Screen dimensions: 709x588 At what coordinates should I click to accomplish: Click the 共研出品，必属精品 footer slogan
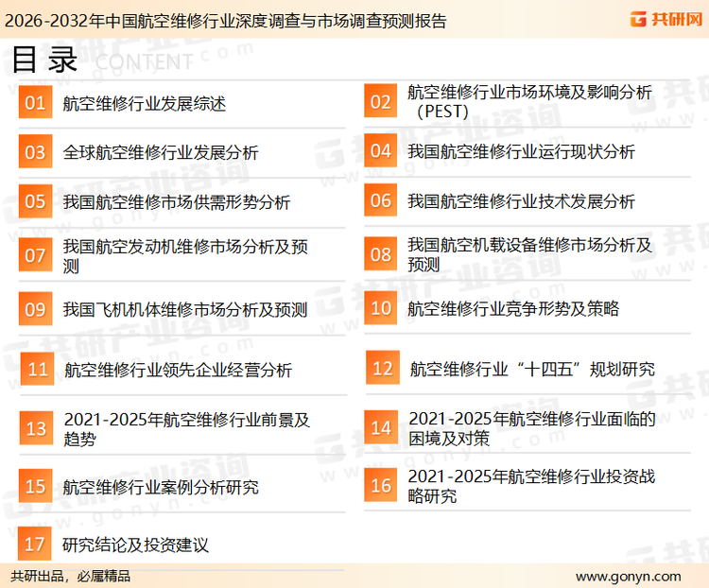(x=71, y=576)
